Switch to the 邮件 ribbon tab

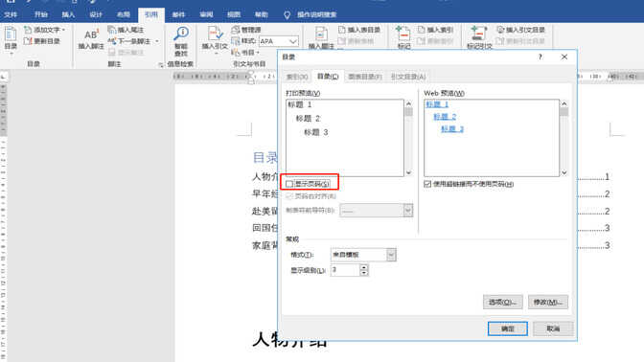178,14
